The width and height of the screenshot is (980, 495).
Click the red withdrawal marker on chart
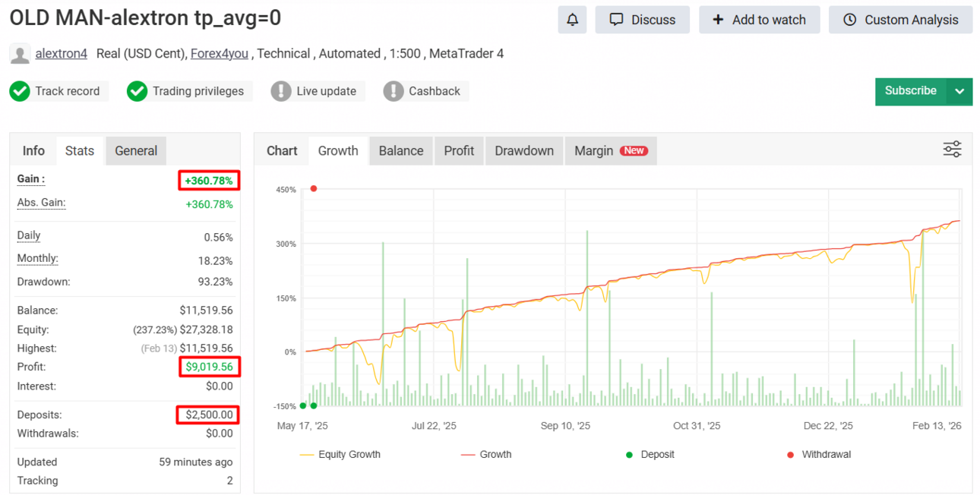314,188
